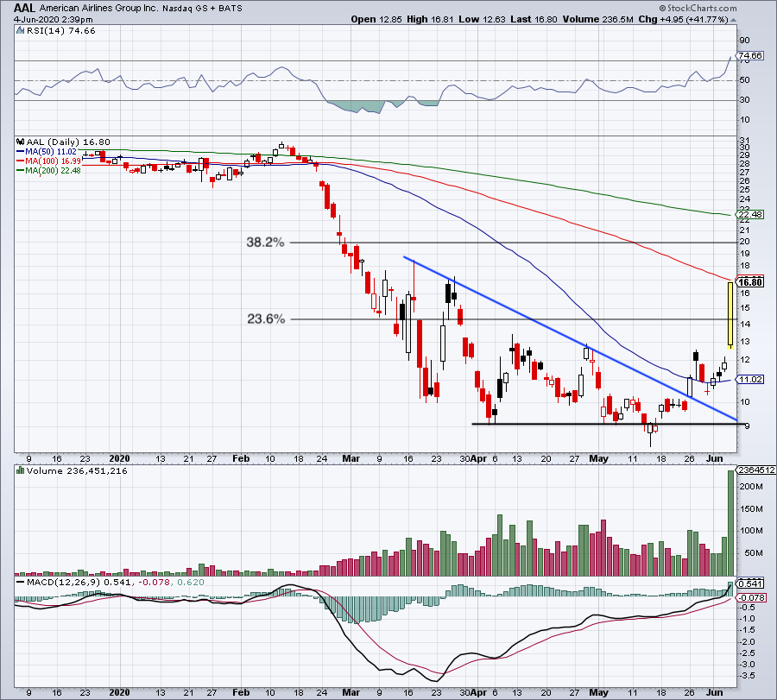Viewport: 777px width, 700px height.
Task: Click the yellow highlighted latest candlestick
Action: pos(730,314)
